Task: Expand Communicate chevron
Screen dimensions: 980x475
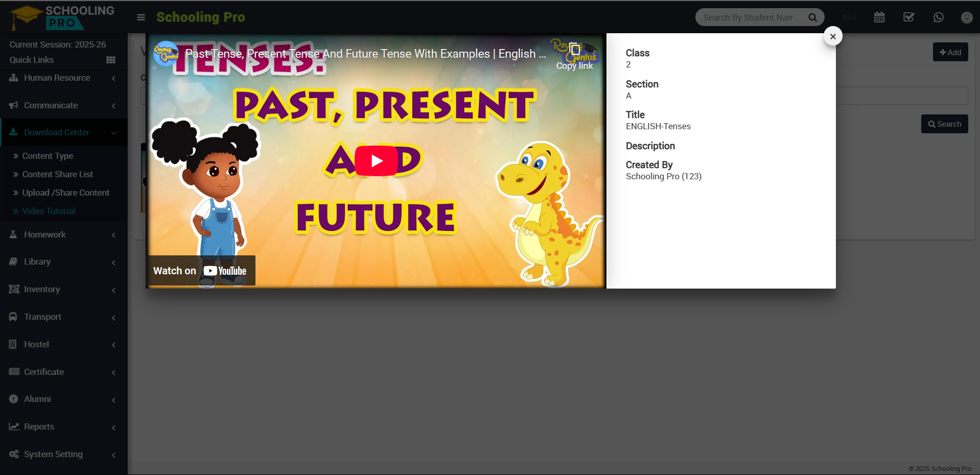Action: [113, 106]
